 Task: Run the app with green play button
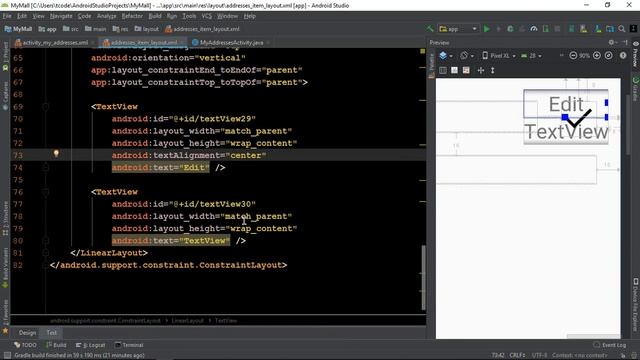[487, 29]
